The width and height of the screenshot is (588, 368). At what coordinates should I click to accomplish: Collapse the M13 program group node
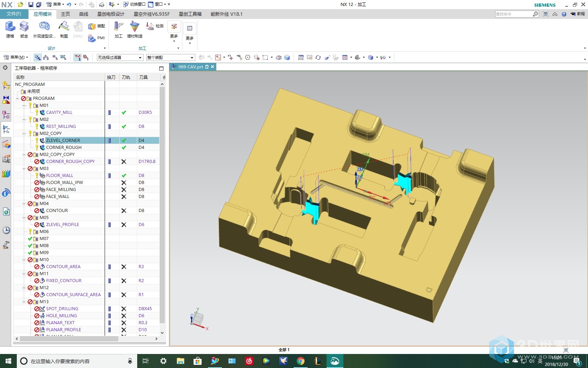(x=24, y=302)
